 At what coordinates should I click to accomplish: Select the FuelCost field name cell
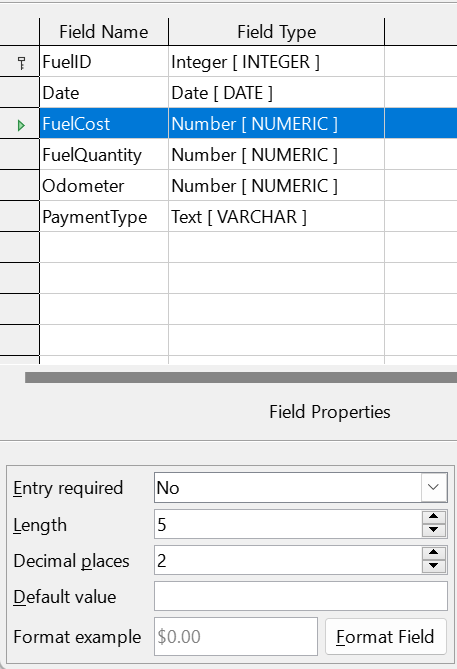pyautogui.click(x=104, y=124)
